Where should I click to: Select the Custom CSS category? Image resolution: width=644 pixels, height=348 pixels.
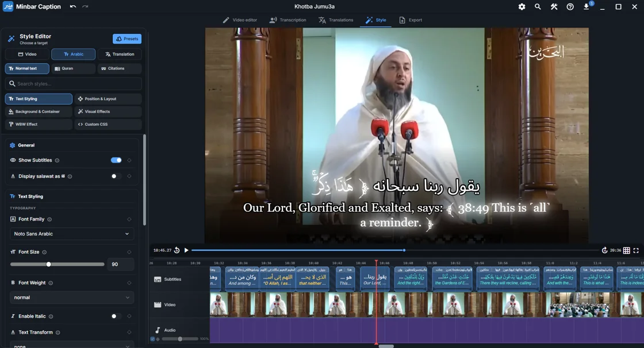tap(108, 125)
